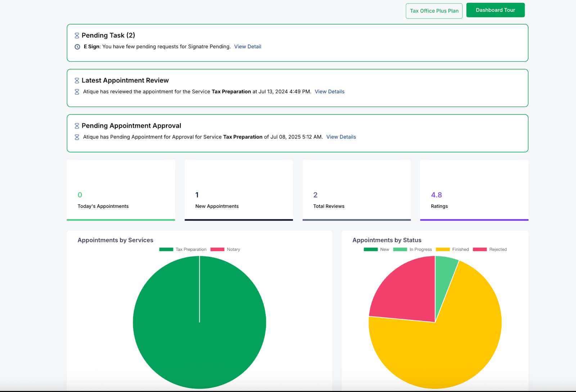Click the '4.8' ratings value
The width and height of the screenshot is (576, 392).
pyautogui.click(x=436, y=195)
